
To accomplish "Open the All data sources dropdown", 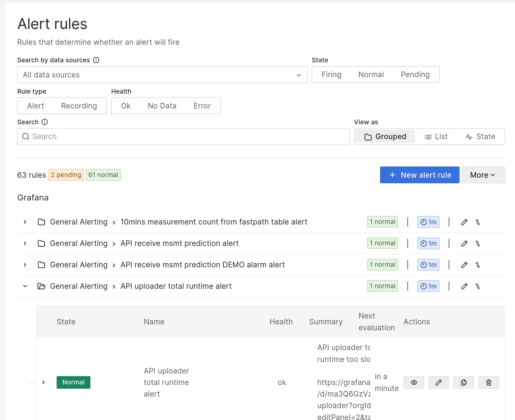I will tap(162, 75).
